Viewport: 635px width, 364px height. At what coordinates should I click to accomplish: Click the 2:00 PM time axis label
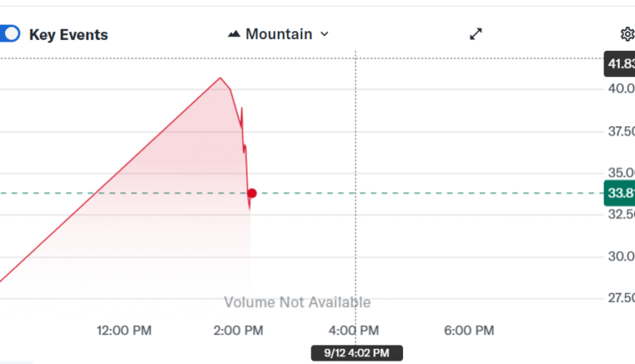click(240, 330)
